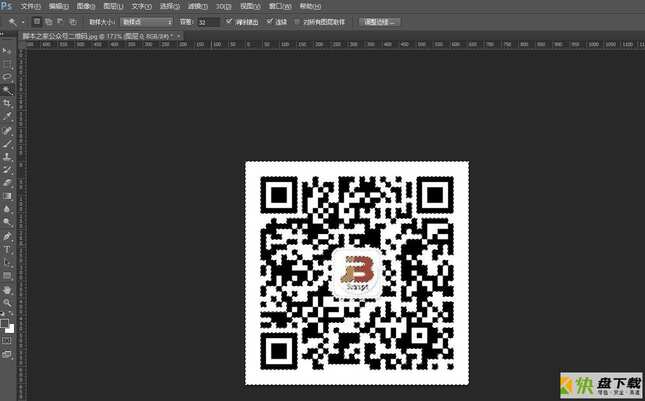Open the Sample Size dropdown
The width and height of the screenshot is (645, 401).
(147, 22)
